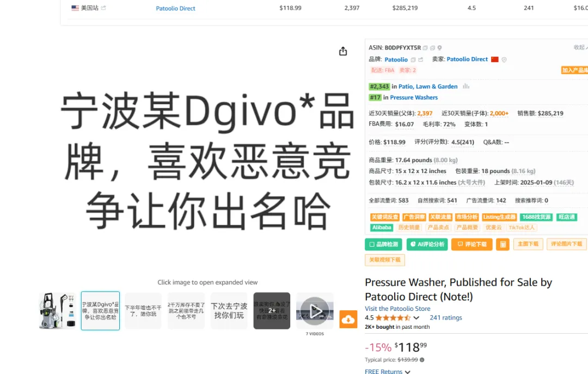Open the 关键词反查 tab tag
588x374 pixels.
click(x=384, y=217)
